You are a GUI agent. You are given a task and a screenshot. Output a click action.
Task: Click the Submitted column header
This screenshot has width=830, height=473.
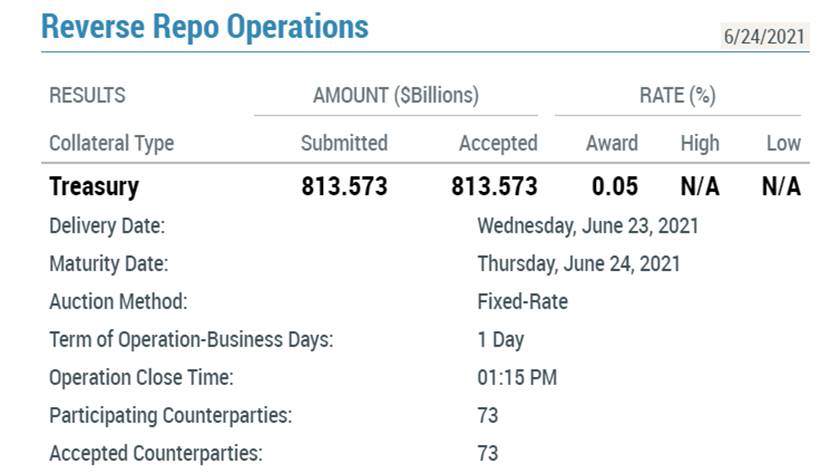click(x=344, y=143)
